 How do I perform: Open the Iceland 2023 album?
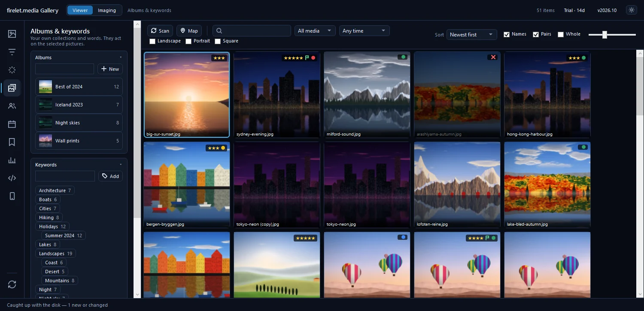tap(79, 105)
